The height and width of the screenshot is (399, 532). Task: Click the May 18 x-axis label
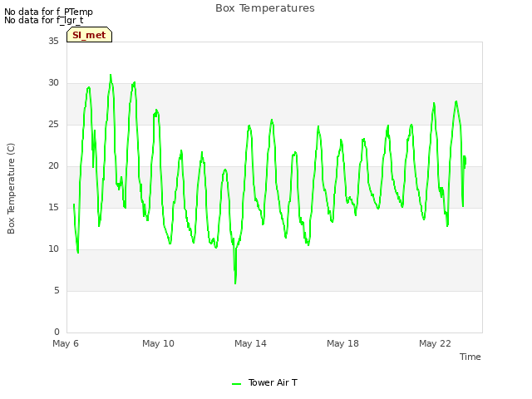point(342,343)
